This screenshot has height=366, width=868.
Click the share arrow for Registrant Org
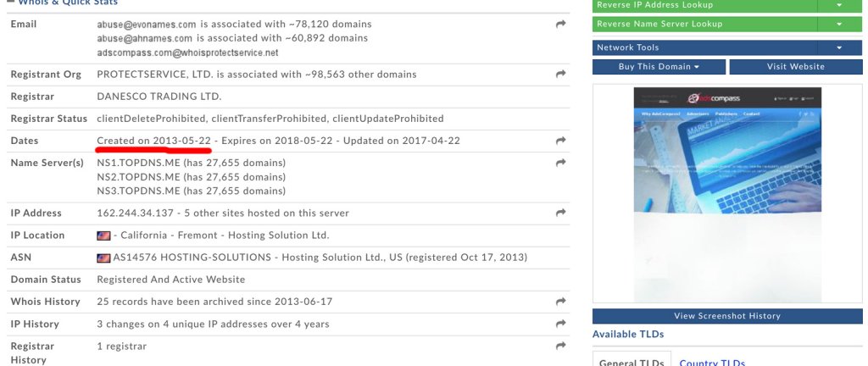(x=560, y=75)
